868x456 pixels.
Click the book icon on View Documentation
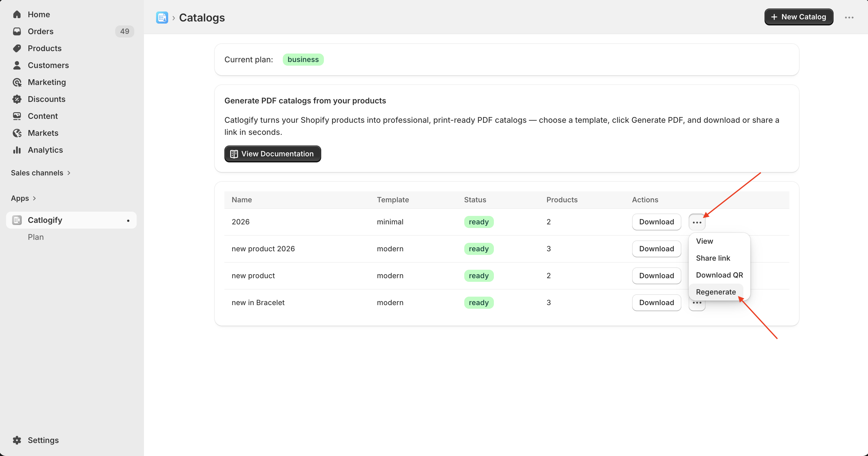tap(234, 154)
